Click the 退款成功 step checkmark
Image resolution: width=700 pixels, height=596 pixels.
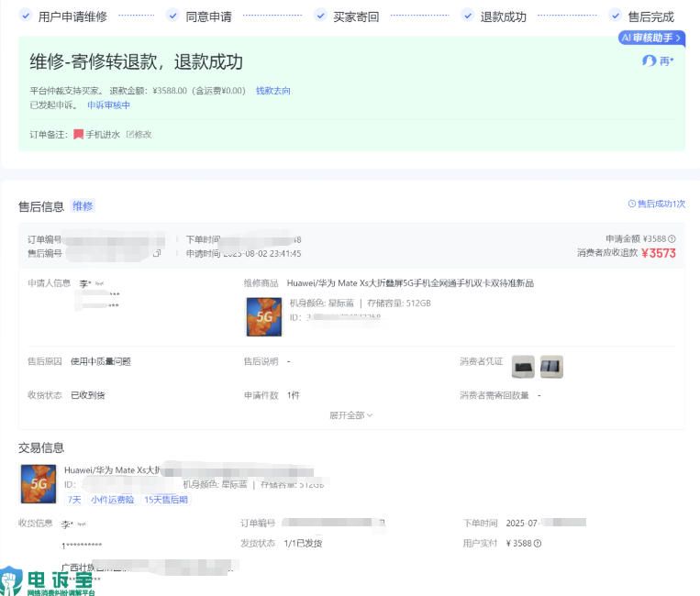point(467,16)
